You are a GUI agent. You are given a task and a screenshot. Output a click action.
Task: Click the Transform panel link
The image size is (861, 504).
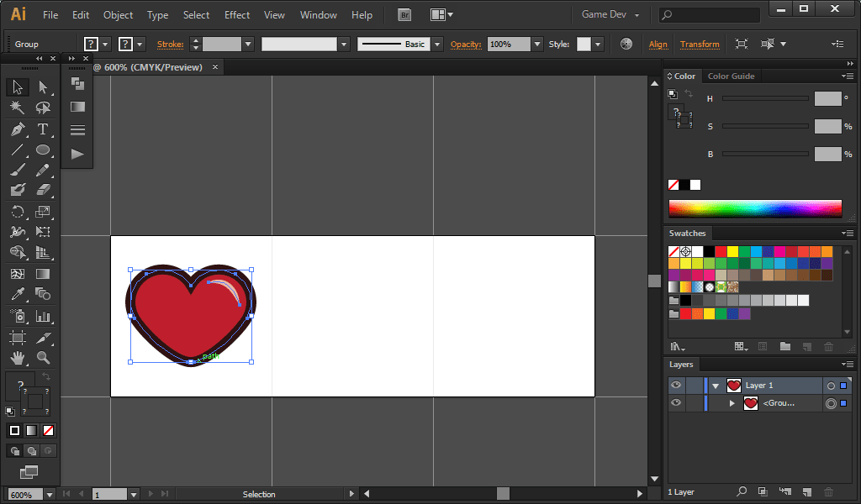pyautogui.click(x=700, y=44)
